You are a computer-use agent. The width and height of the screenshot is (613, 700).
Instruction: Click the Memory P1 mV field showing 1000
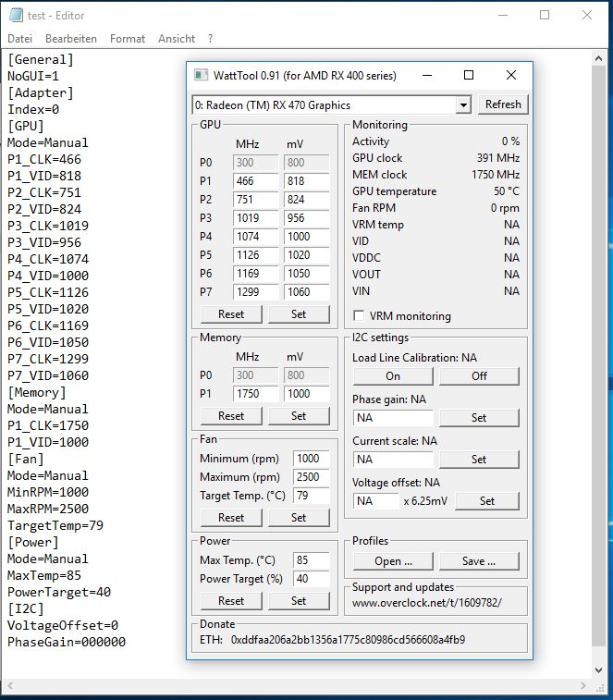[306, 394]
